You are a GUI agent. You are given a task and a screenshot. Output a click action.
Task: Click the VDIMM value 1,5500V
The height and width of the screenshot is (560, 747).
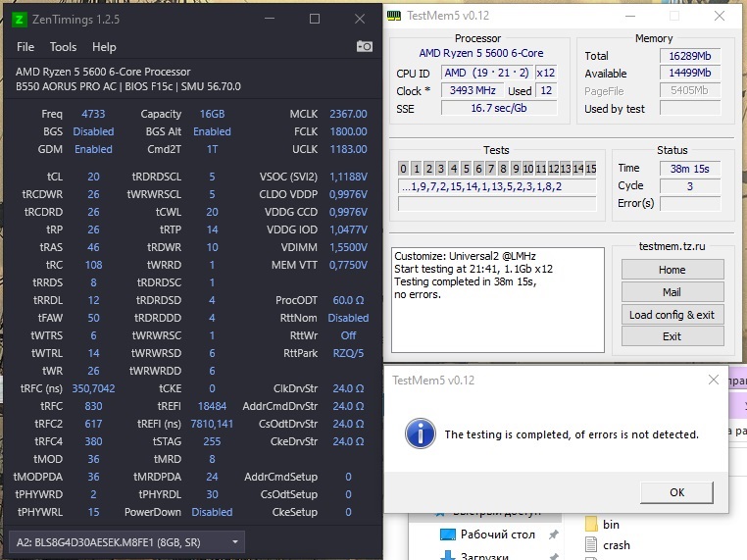point(348,247)
